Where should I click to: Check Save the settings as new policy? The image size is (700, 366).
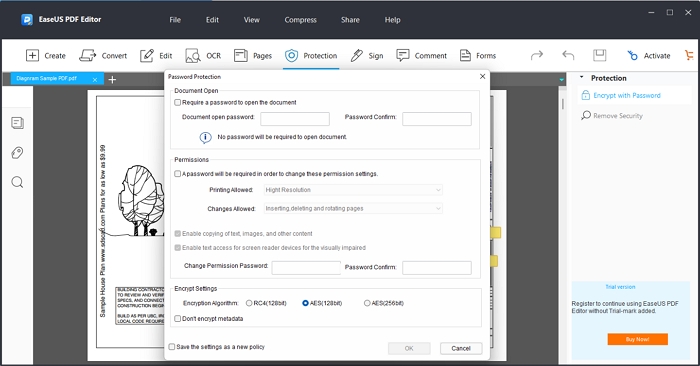pyautogui.click(x=171, y=347)
